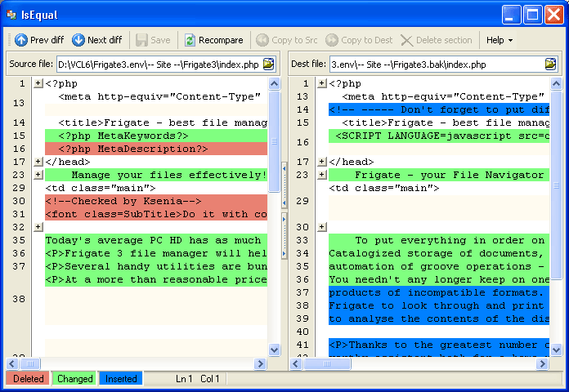The image size is (569, 392).
Task: Browse for source file with folder icon
Action: tap(268, 65)
